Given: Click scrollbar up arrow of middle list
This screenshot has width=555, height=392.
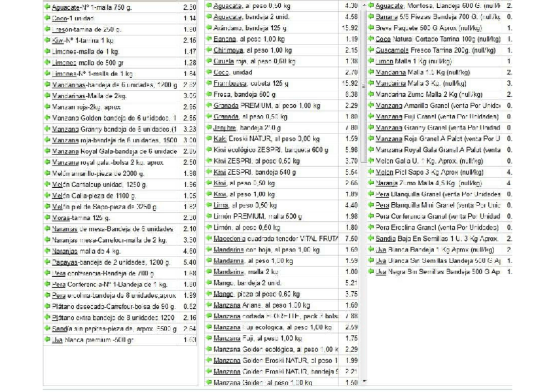Looking at the screenshot, I should coord(364,5).
